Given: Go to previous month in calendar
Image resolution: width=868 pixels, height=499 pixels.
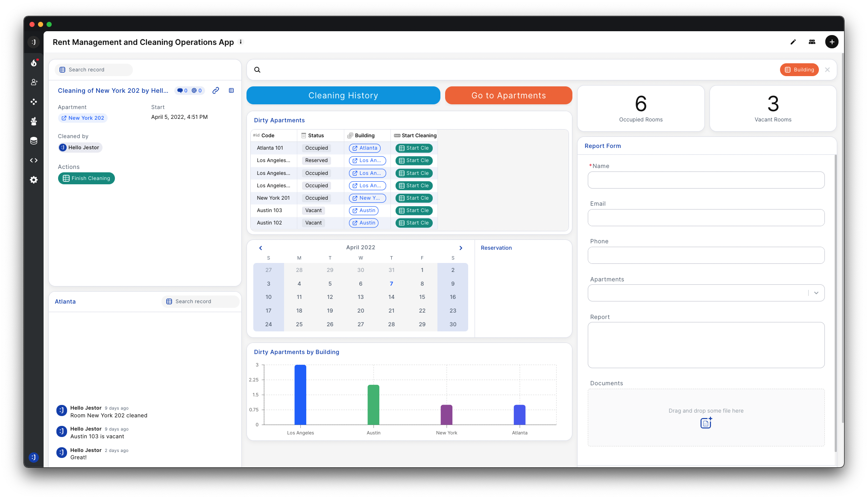Looking at the screenshot, I should point(261,248).
